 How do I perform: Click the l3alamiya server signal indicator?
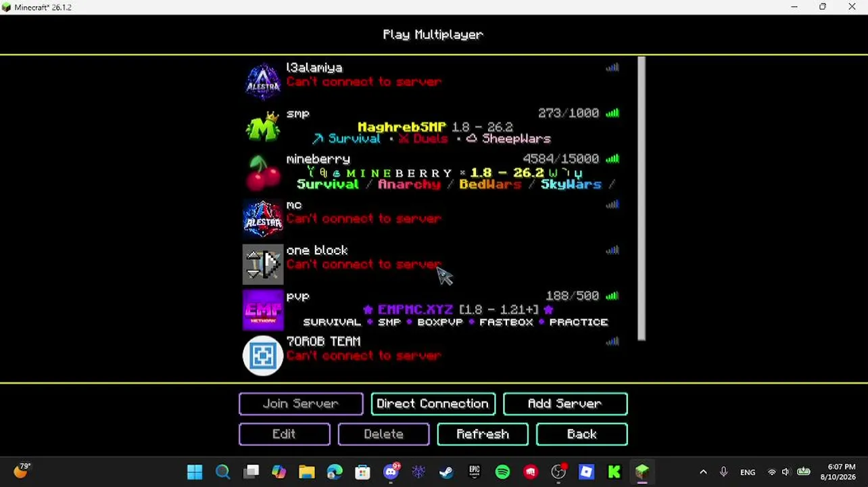612,68
